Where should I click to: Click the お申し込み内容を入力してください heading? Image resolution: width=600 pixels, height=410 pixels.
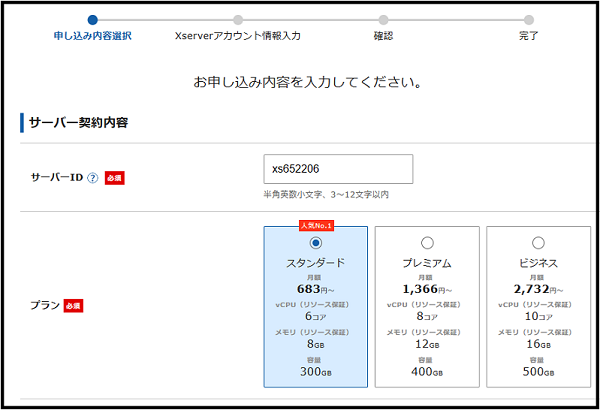point(307,82)
